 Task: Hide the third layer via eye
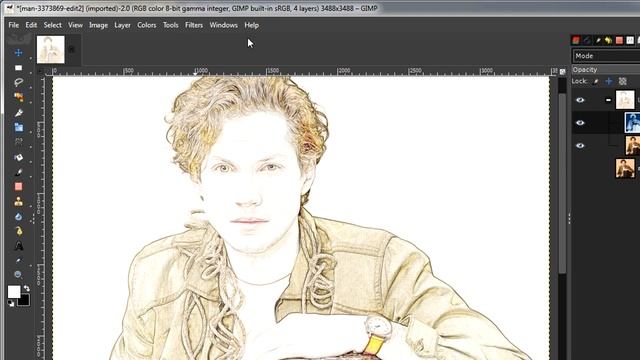(580, 146)
